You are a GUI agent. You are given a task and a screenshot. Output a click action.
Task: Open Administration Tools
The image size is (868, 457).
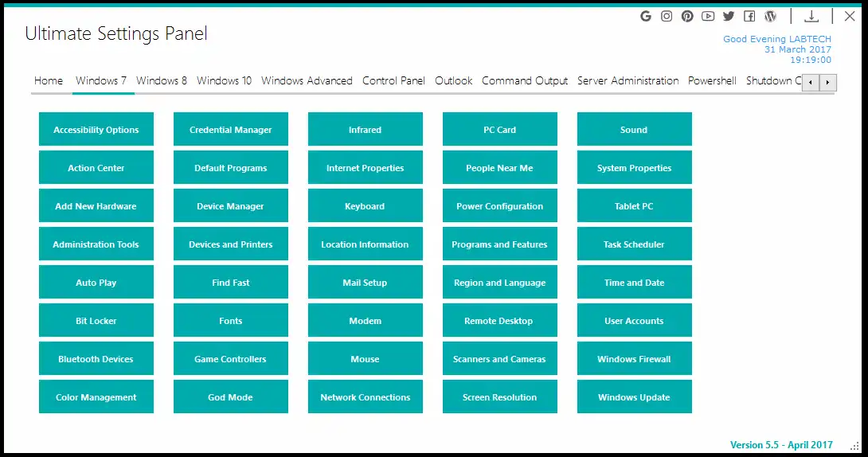[96, 244]
